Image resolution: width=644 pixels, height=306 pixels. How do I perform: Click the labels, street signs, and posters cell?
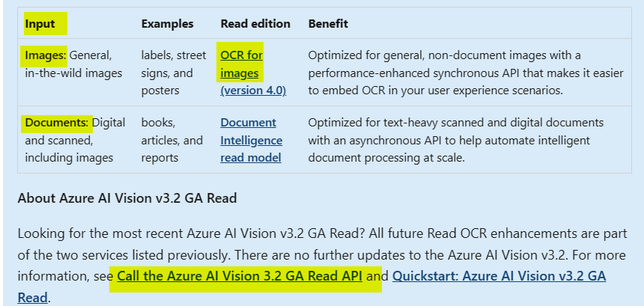174,73
